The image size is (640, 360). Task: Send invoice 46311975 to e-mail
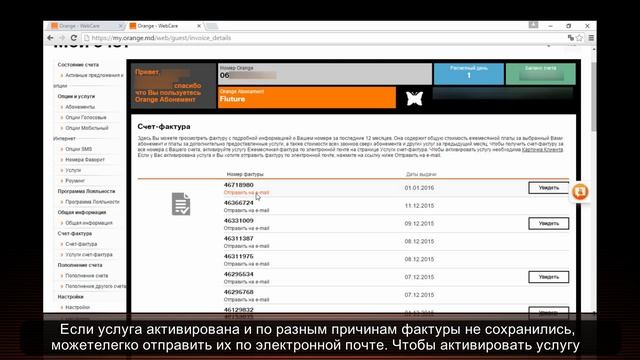click(x=246, y=264)
